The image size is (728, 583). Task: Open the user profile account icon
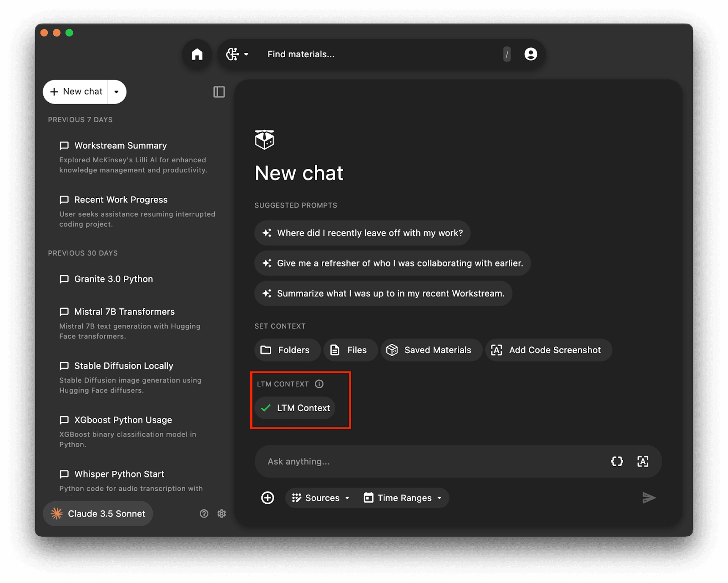coord(531,54)
